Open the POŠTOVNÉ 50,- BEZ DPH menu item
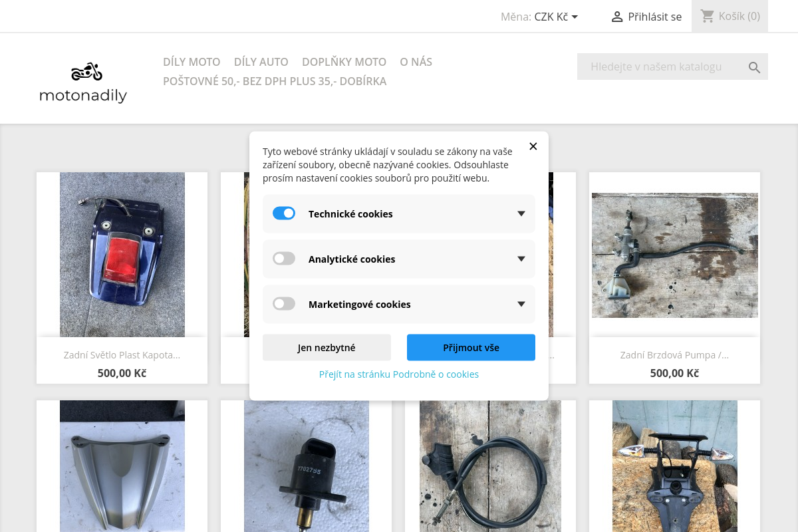798x532 pixels. (x=275, y=81)
